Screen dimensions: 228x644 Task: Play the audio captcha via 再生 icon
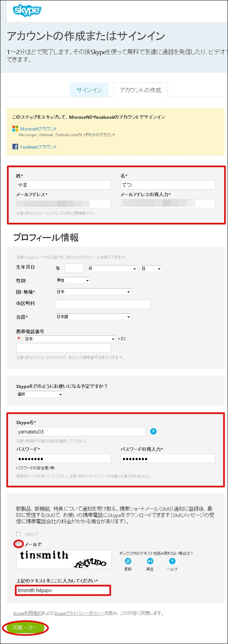pyautogui.click(x=150, y=561)
